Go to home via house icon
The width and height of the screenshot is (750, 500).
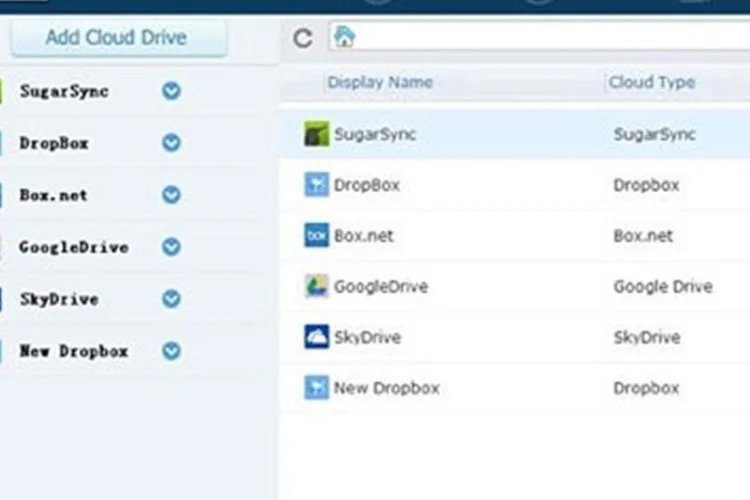(x=344, y=37)
